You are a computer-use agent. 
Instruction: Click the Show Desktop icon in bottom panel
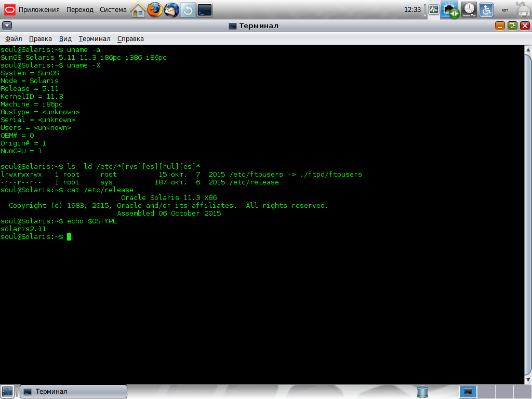pyautogui.click(x=7, y=391)
